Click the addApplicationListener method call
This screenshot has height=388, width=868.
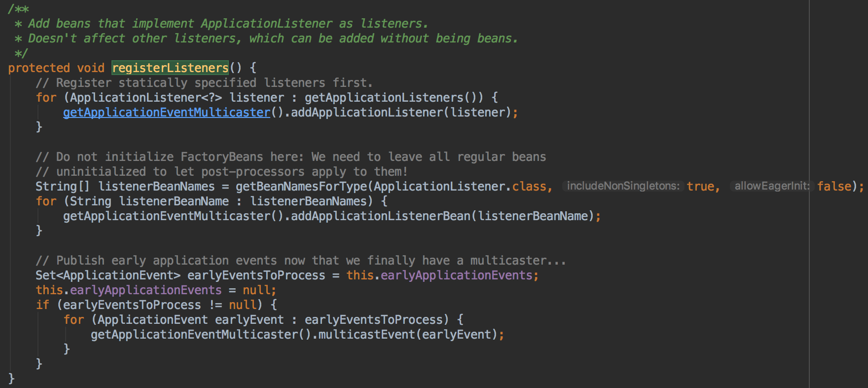367,113
